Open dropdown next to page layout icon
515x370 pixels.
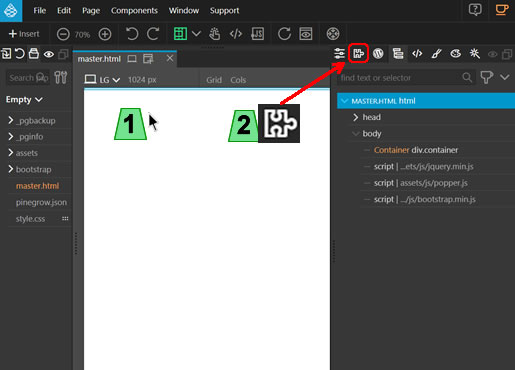[x=196, y=34]
